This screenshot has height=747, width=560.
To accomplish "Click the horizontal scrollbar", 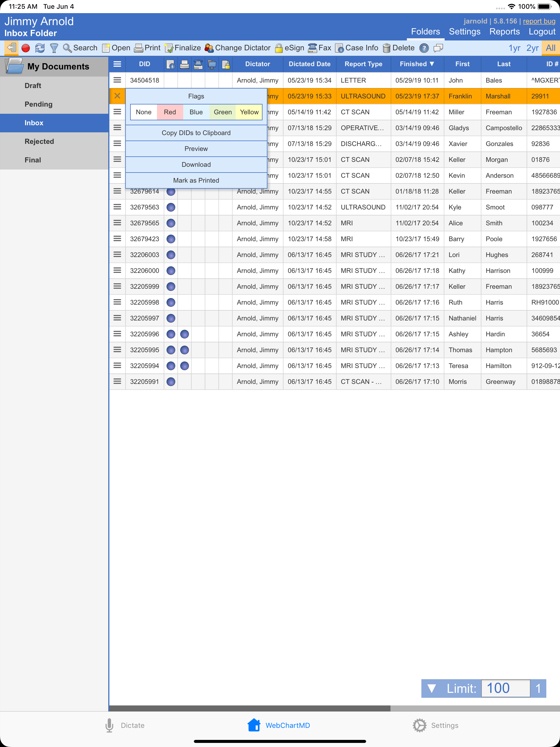I will 249,708.
